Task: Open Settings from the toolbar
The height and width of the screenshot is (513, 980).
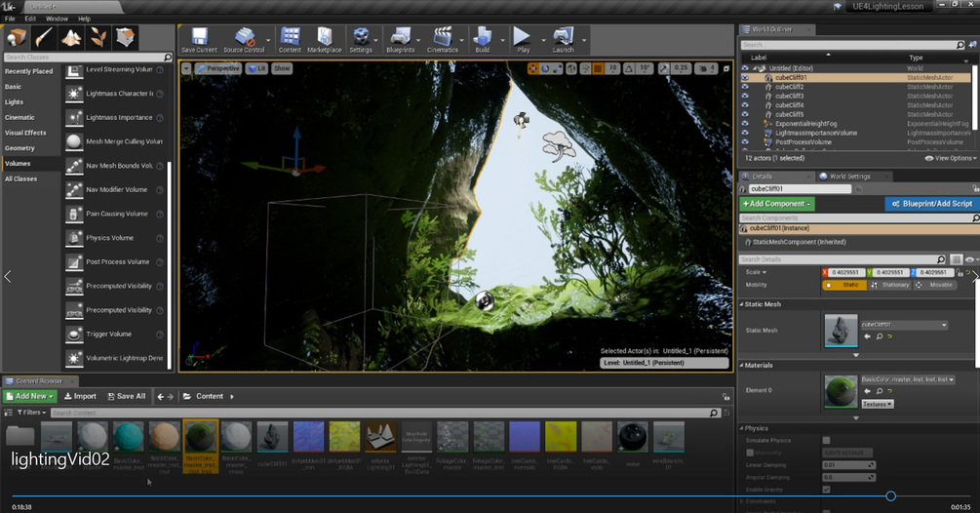Action: coord(361,40)
